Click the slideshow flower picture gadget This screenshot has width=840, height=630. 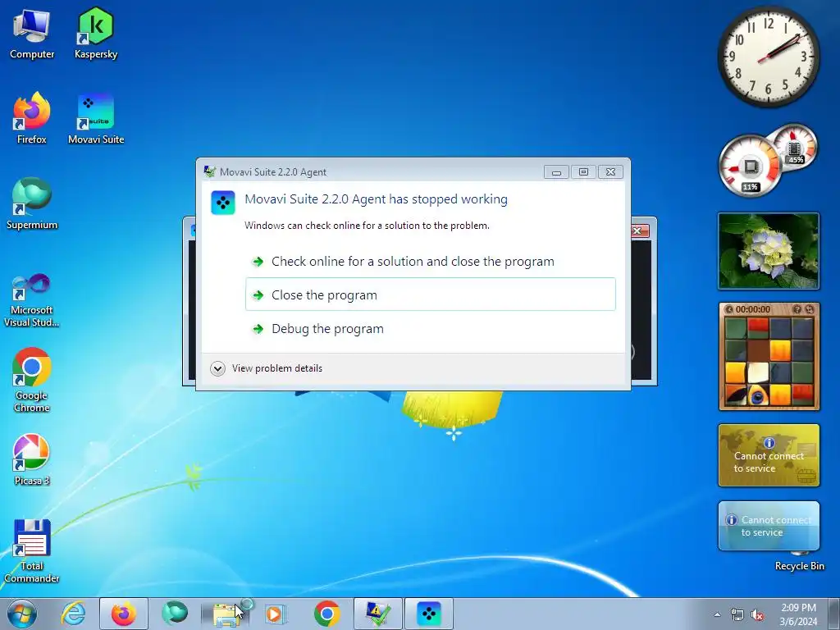769,251
